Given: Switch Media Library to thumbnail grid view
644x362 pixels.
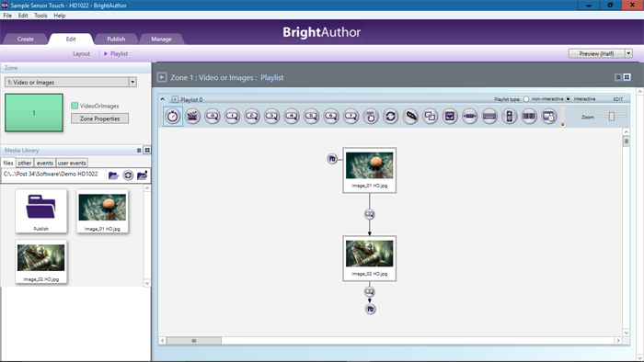Looking at the screenshot, I should tap(147, 151).
